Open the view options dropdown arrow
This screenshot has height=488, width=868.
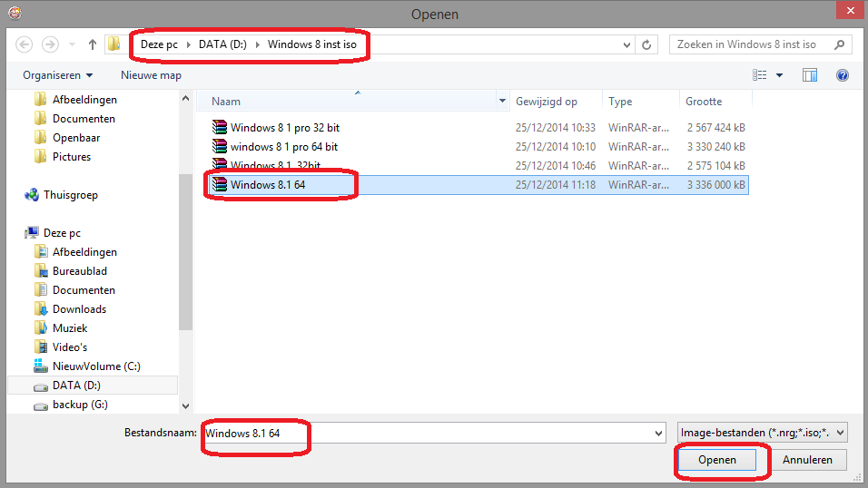click(779, 75)
